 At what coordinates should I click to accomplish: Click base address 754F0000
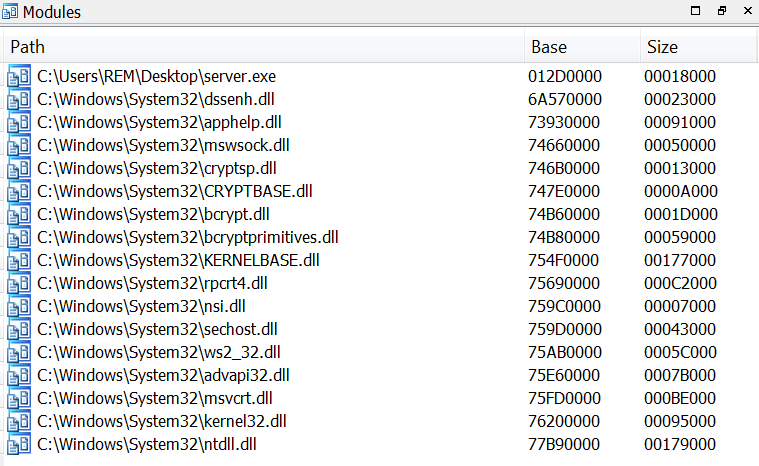(x=563, y=260)
